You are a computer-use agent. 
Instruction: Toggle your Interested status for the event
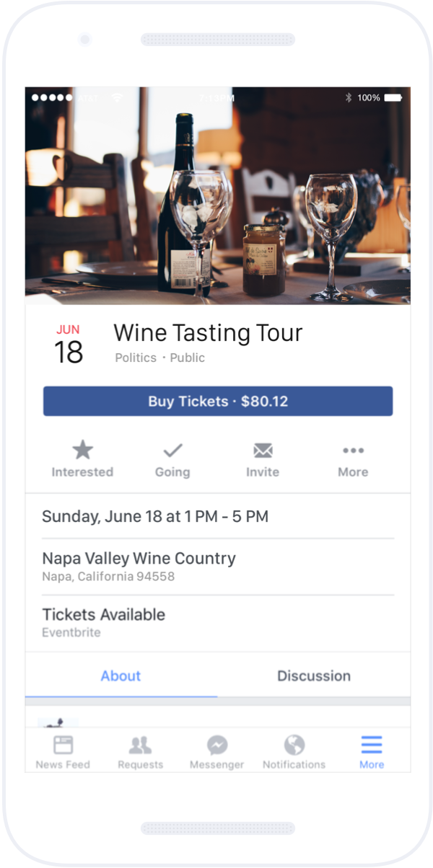tap(82, 457)
